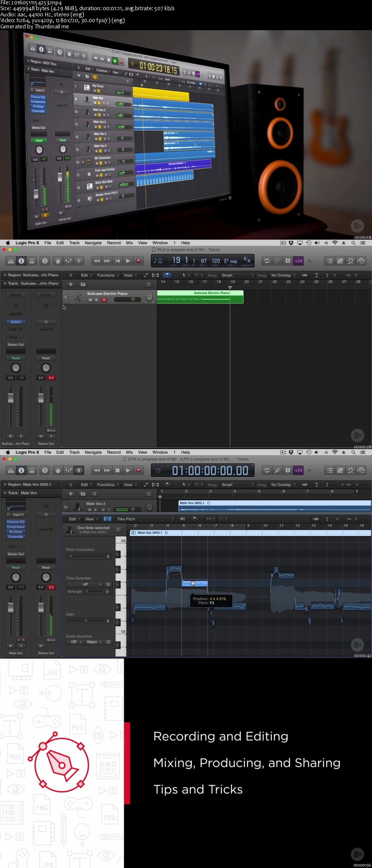The image size is (372, 868).
Task: Show Flex in the Suitcase Electric Piano tracks menu bar
Action: [155, 275]
